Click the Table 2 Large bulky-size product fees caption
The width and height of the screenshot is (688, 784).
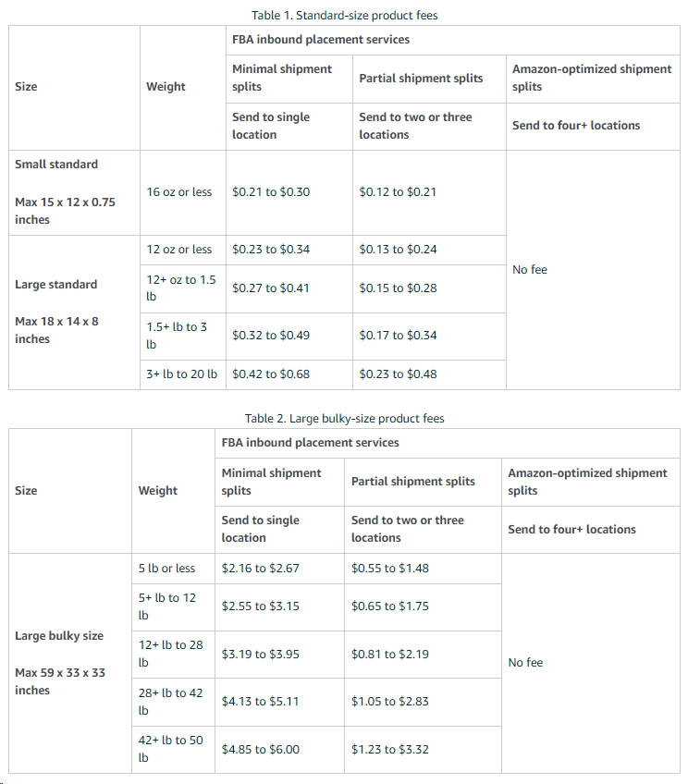(345, 419)
